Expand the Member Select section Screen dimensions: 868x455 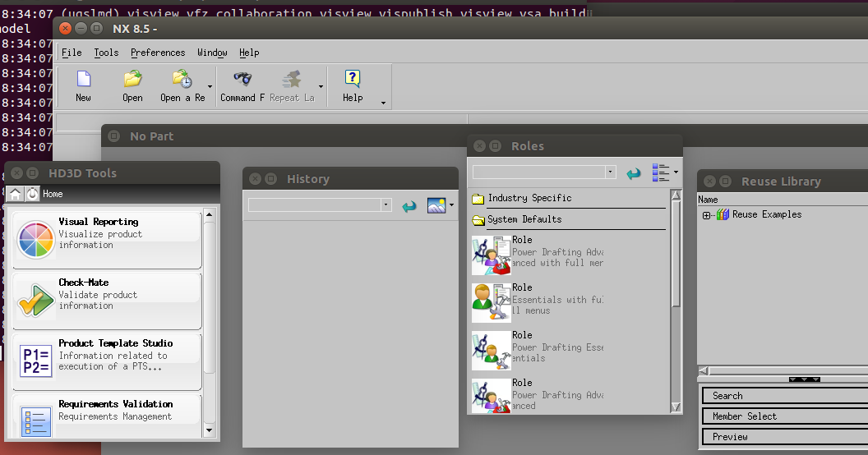pos(785,416)
